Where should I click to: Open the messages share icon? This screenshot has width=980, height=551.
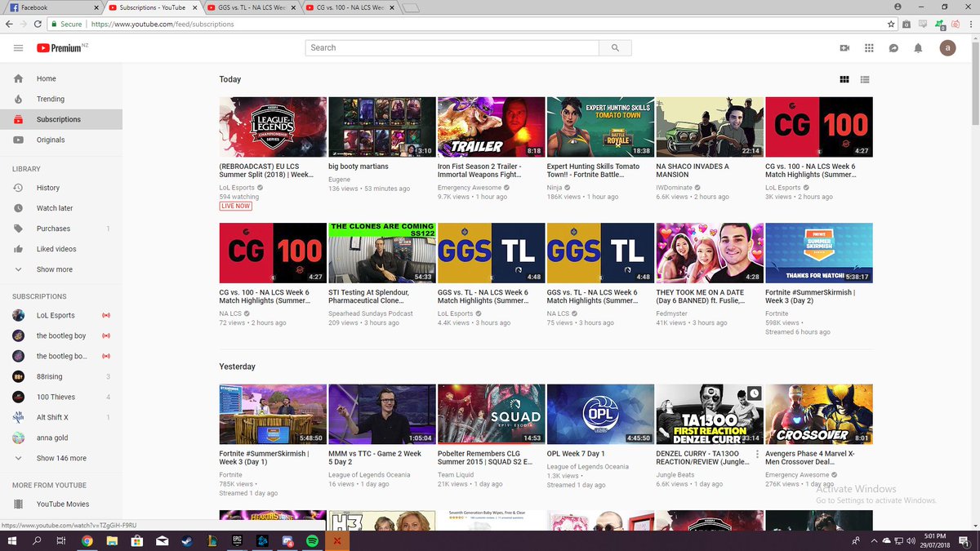click(894, 48)
